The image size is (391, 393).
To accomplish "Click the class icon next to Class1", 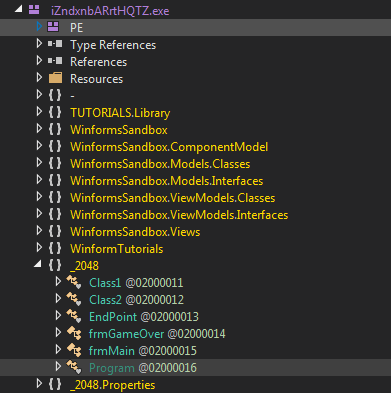I will pyautogui.click(x=74, y=282).
